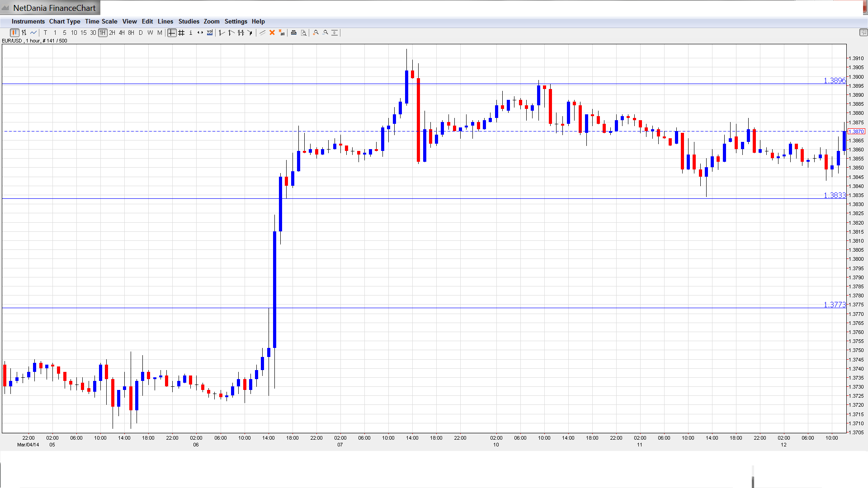Toggle the crosshair cursor tool
The height and width of the screenshot is (488, 868).
172,33
